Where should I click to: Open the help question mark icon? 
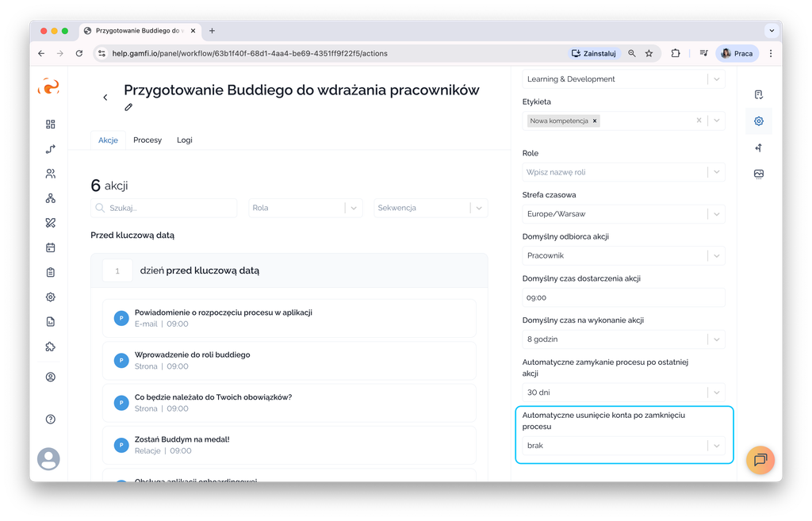pyautogui.click(x=51, y=419)
